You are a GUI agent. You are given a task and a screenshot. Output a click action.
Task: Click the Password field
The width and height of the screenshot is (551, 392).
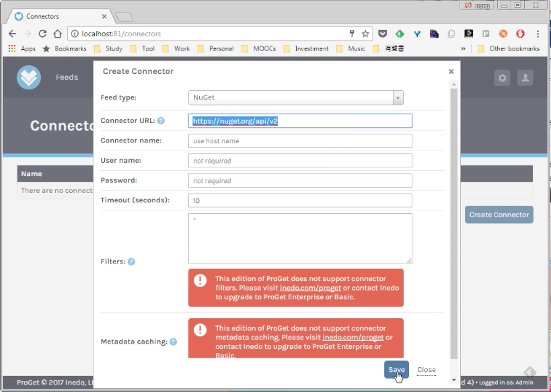coord(300,181)
